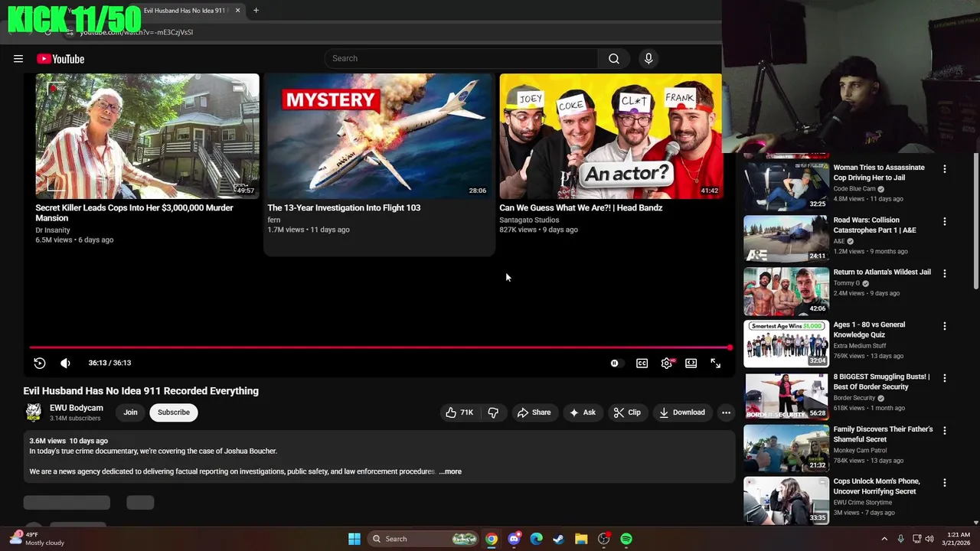Toggle closed captions CC button

click(642, 364)
